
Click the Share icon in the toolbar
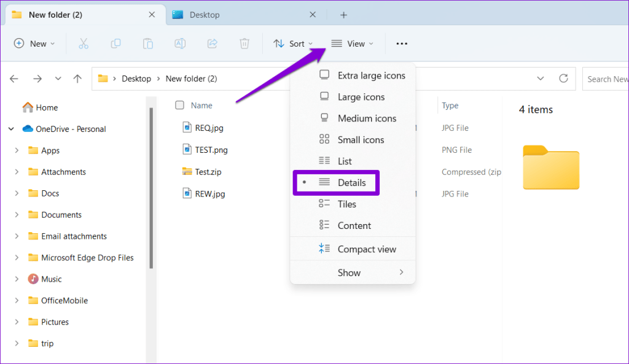211,44
